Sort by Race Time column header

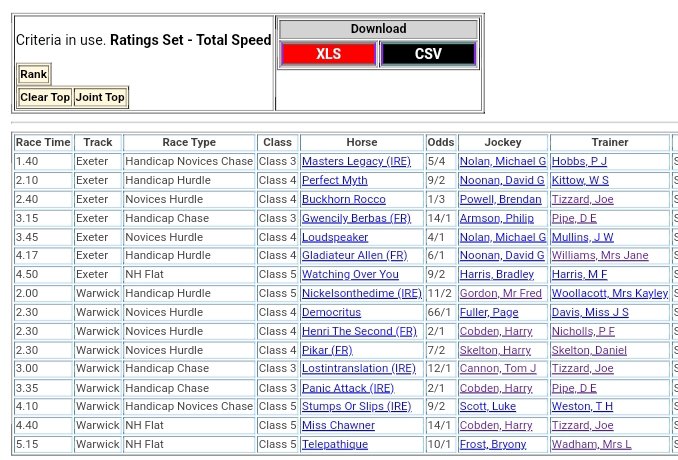point(43,142)
